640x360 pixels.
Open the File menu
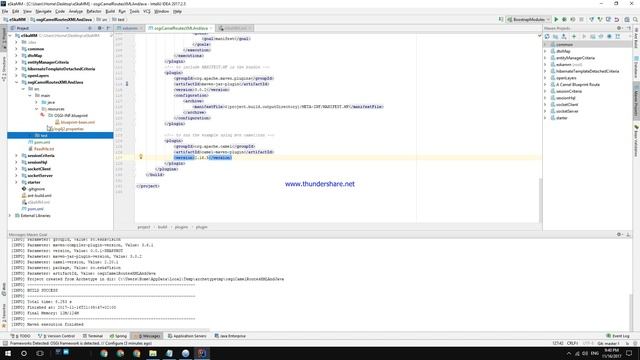(x=5, y=11)
